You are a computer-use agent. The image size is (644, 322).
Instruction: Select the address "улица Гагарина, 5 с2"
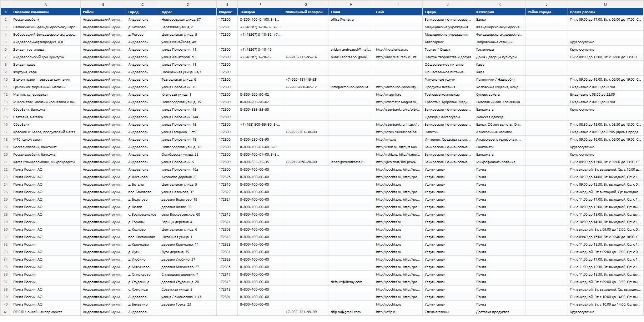tap(188, 132)
